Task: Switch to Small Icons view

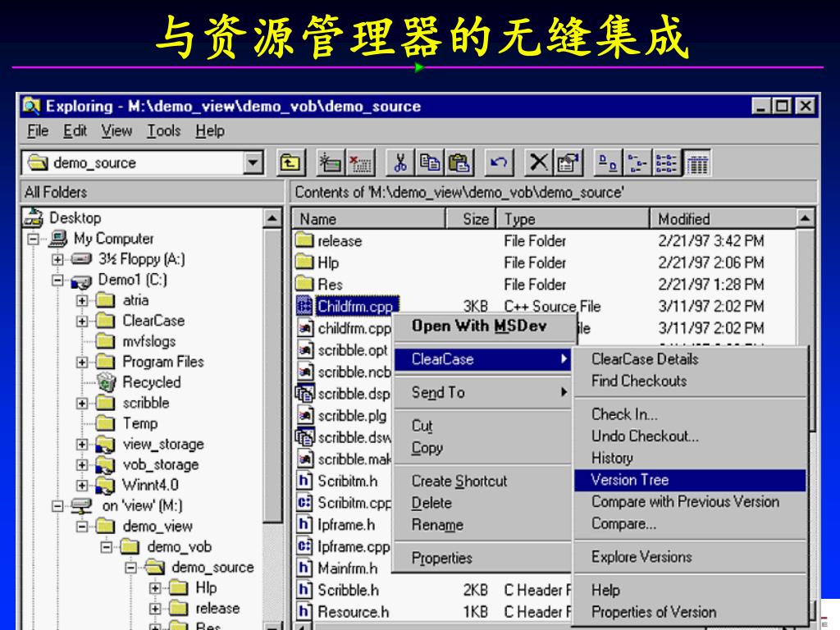Action: tap(637, 162)
